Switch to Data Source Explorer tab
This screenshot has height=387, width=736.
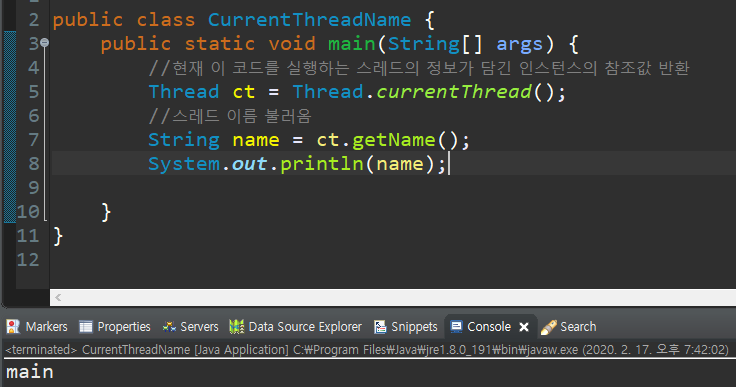coord(295,326)
